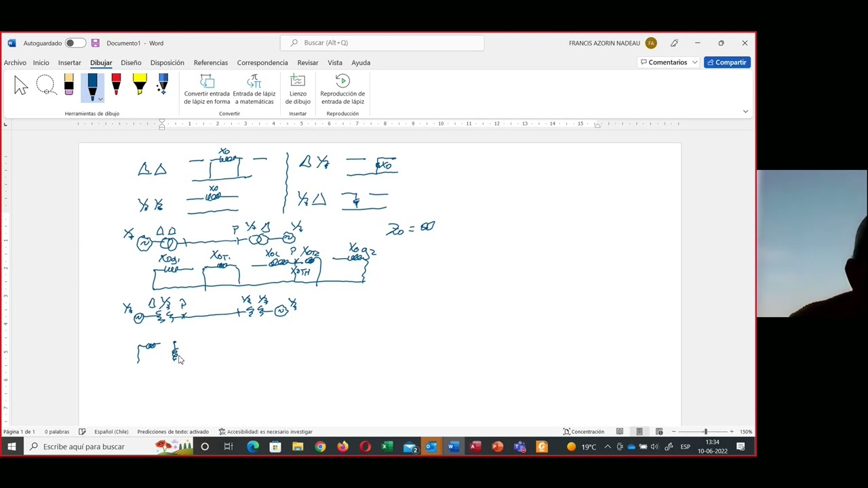The image size is (868, 488).
Task: Switch to the Insertar tab
Action: 69,62
